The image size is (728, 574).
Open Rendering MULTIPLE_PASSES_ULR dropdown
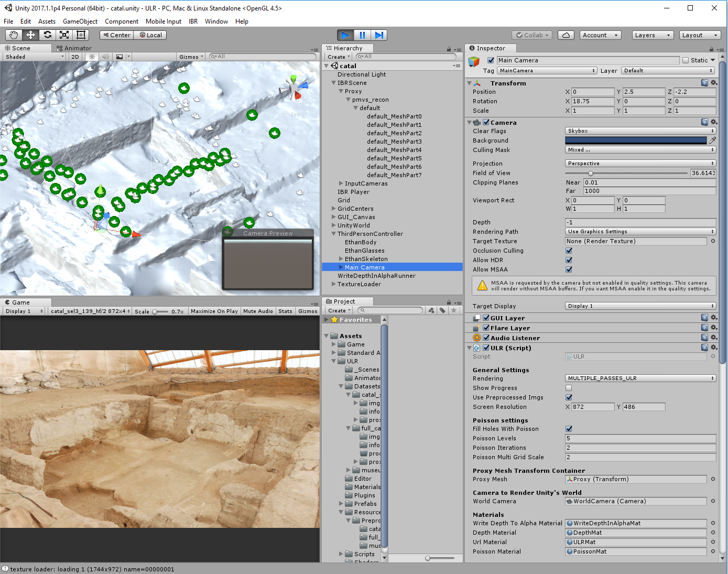point(640,378)
